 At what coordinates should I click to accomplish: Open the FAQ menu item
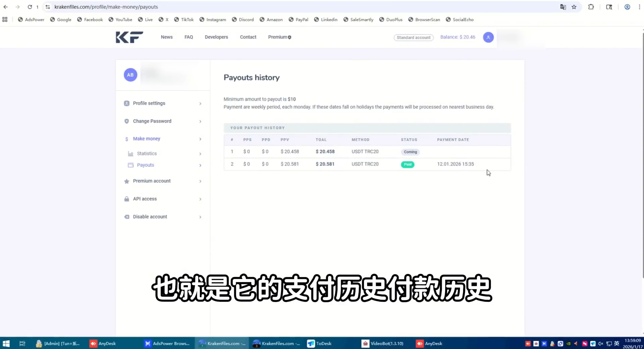[189, 37]
